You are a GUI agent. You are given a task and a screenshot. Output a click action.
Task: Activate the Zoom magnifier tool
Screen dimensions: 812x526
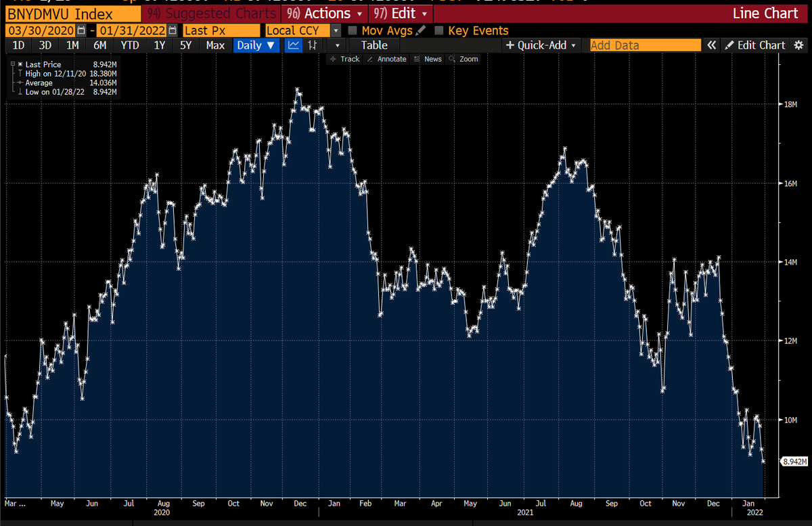tap(463, 59)
